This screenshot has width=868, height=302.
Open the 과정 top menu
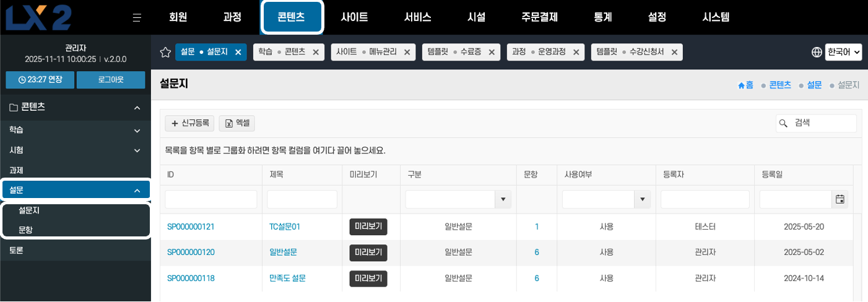[x=232, y=17]
